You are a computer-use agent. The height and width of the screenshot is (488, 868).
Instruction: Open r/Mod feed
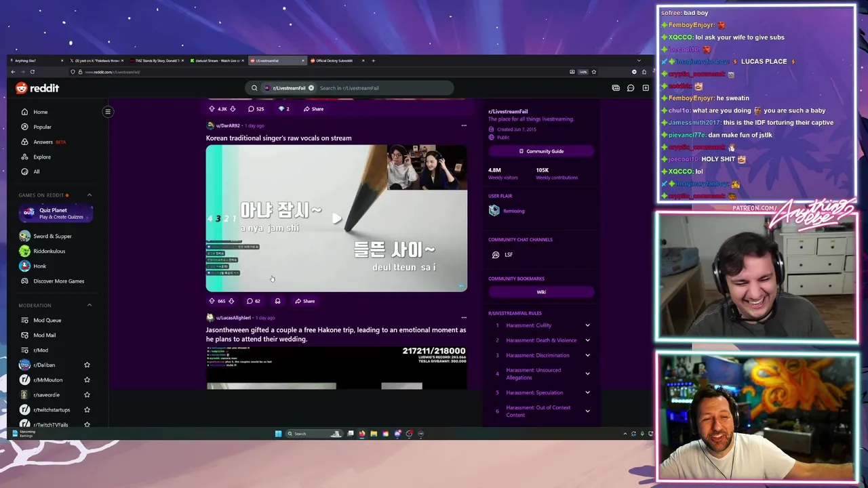tap(41, 350)
